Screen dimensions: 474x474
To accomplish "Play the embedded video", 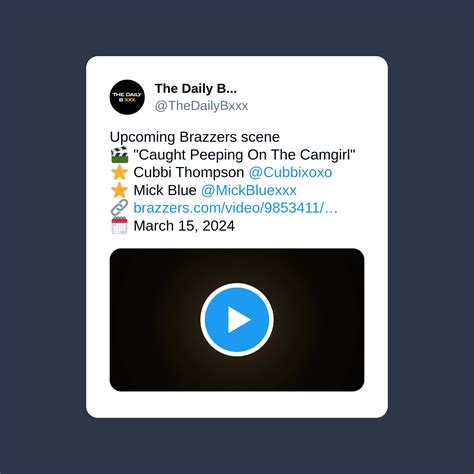I will 237,319.
